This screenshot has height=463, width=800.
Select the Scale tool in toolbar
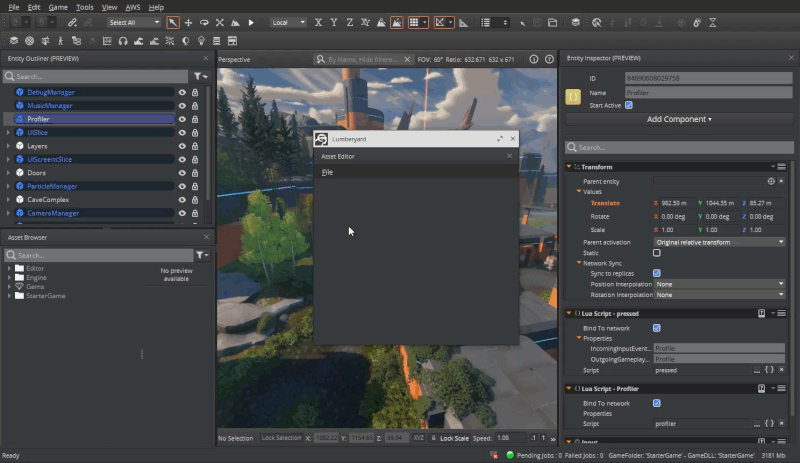(x=220, y=22)
